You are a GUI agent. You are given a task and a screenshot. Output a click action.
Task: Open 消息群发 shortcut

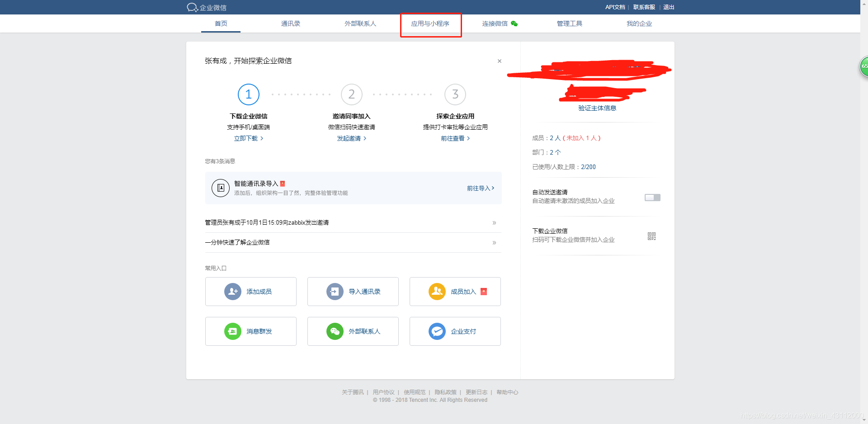(251, 331)
